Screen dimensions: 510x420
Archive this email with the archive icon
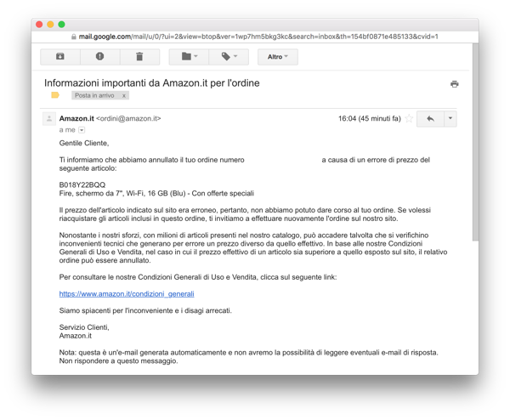click(60, 57)
